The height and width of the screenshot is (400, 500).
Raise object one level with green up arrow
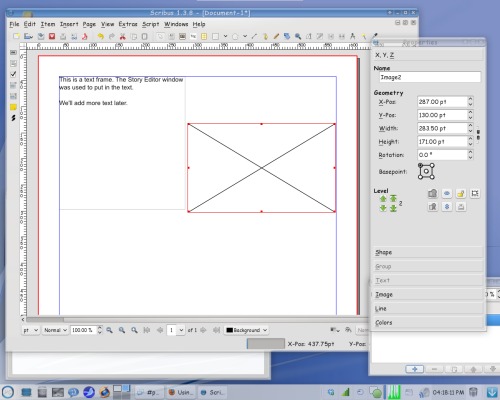click(383, 199)
